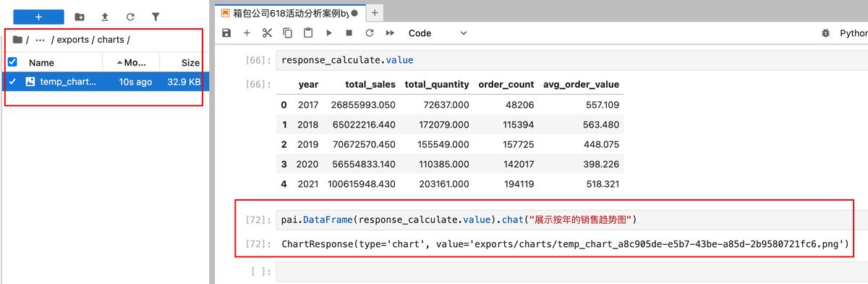Click the '32.9 KB' file size
Image resolution: width=868 pixels, height=284 pixels.
[x=184, y=82]
